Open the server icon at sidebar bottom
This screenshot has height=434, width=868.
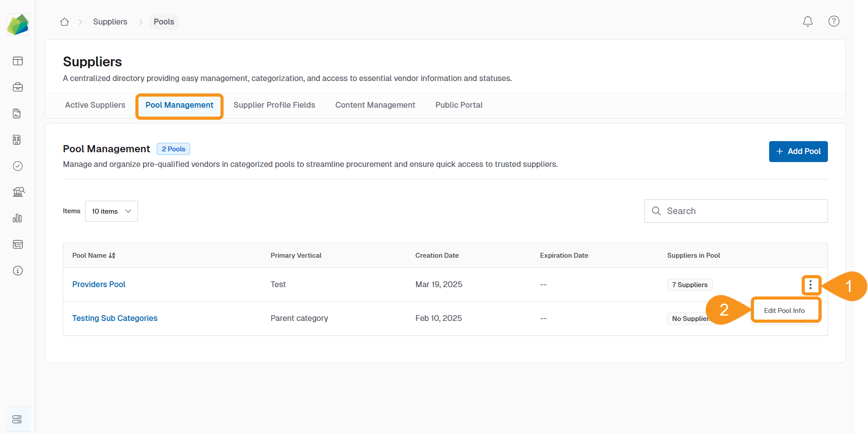pos(17,419)
